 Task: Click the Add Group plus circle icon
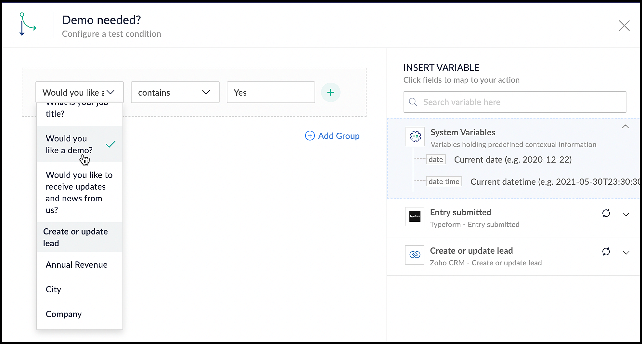[310, 136]
